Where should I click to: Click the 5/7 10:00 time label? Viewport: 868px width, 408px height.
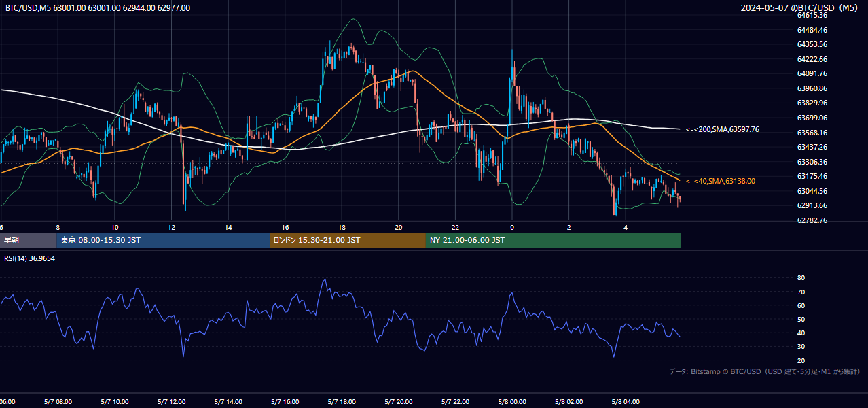click(x=115, y=402)
